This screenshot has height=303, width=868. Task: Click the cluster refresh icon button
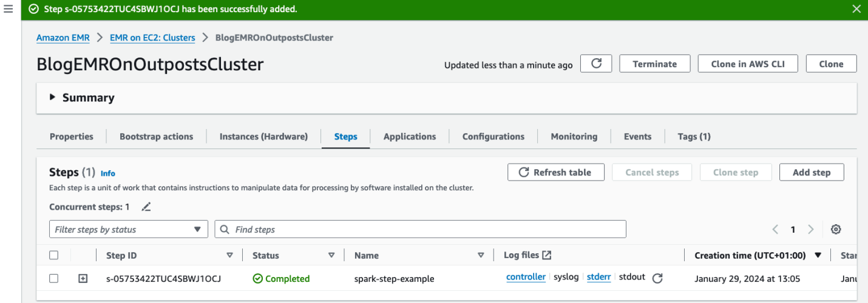coord(596,64)
